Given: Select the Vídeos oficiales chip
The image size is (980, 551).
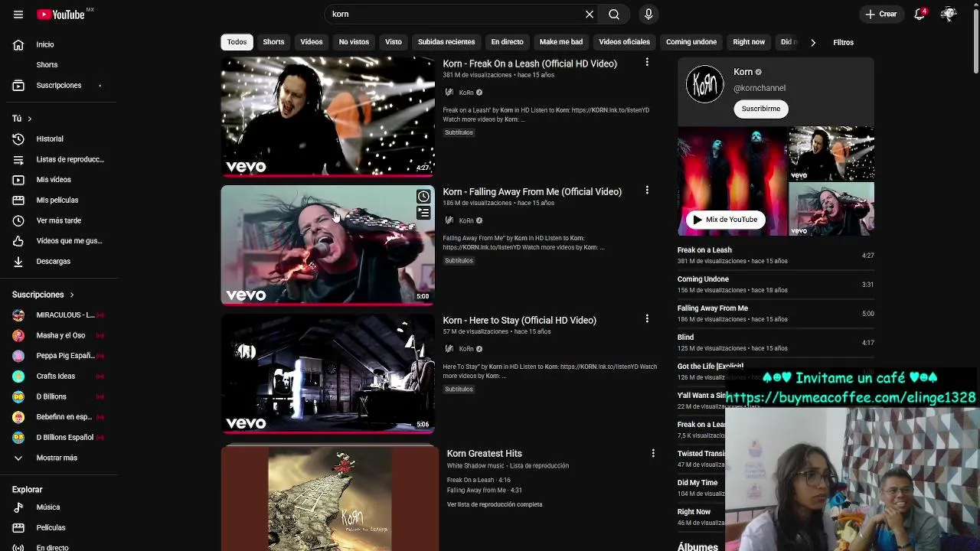Looking at the screenshot, I should pos(624,42).
